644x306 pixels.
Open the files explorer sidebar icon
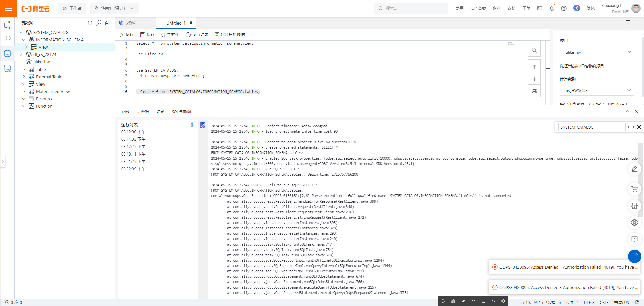[7, 25]
